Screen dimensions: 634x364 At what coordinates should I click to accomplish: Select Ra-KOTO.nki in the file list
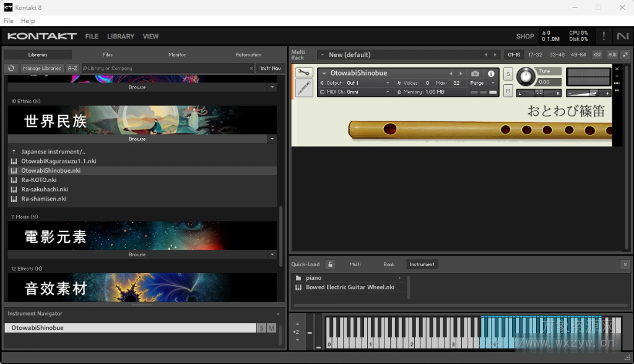pyautogui.click(x=38, y=180)
